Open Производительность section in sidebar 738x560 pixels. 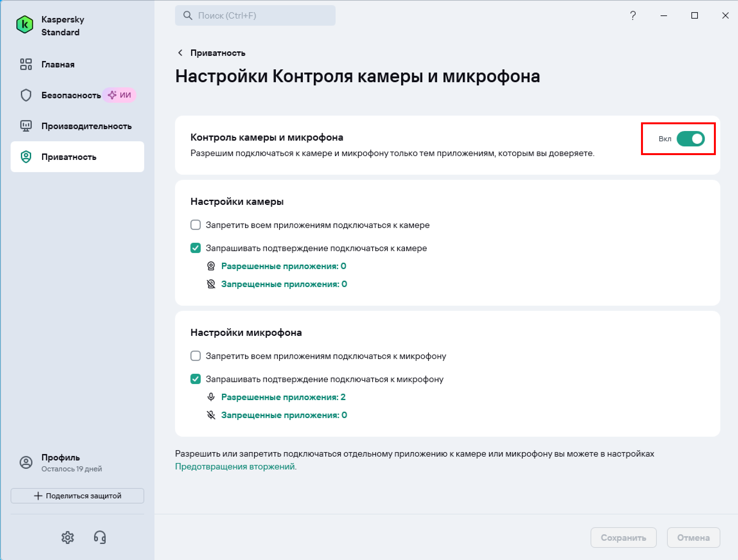coord(86,126)
